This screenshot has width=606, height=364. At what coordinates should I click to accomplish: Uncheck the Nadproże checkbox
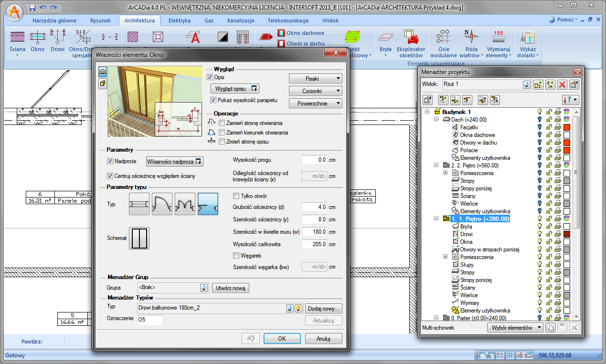tap(110, 161)
